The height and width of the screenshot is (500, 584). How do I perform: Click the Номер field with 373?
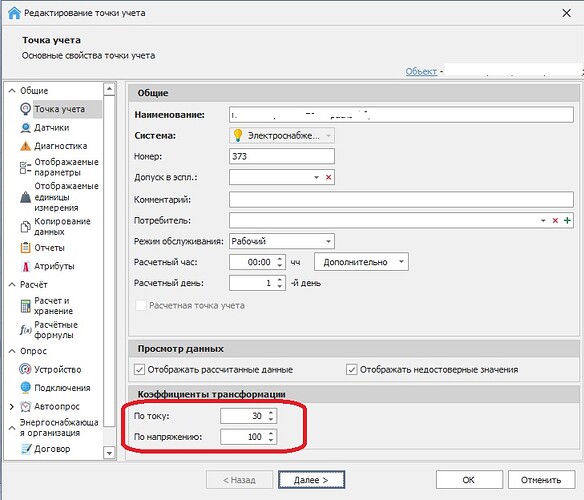[282, 156]
